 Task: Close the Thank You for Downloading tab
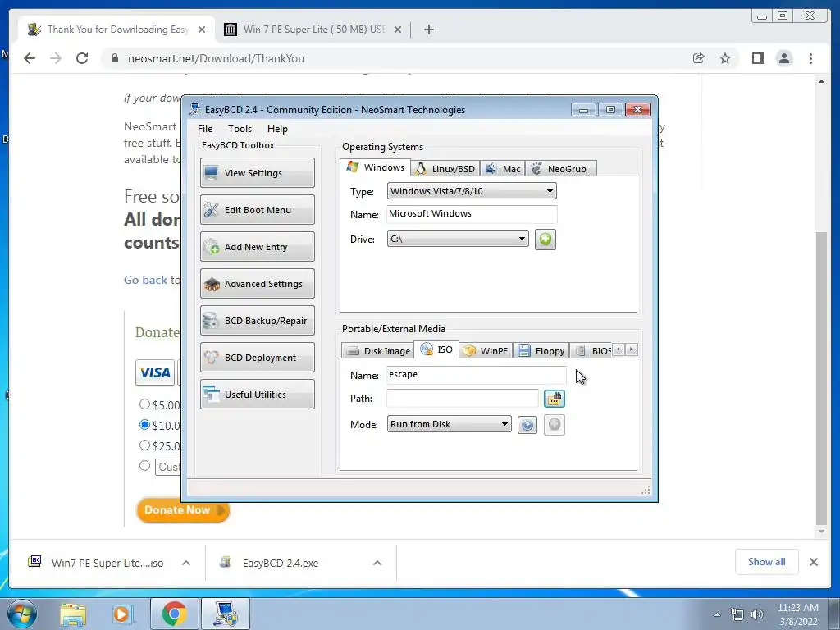click(x=202, y=30)
